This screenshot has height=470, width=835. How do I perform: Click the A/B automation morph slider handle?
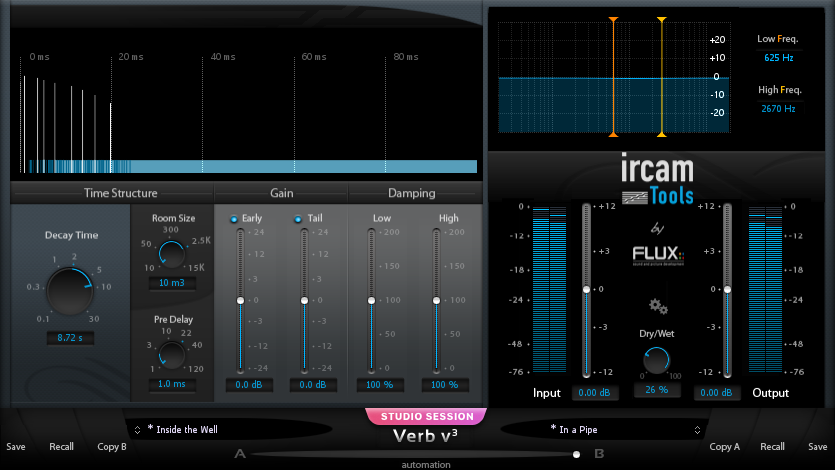tap(576, 455)
